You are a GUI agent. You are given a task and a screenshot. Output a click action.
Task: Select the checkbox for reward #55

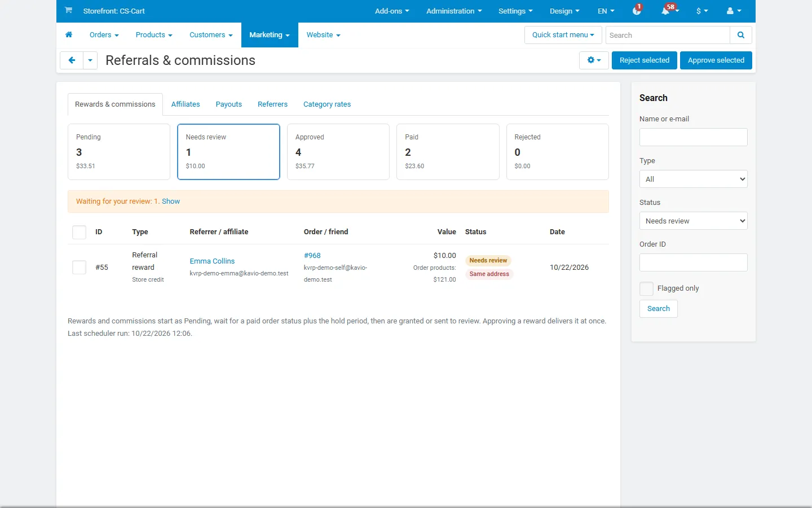point(79,268)
